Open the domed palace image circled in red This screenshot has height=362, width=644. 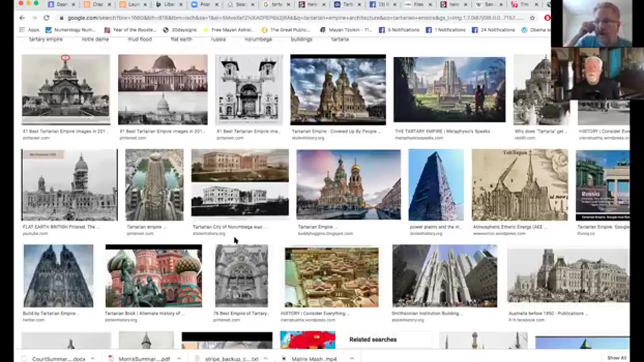point(65,89)
